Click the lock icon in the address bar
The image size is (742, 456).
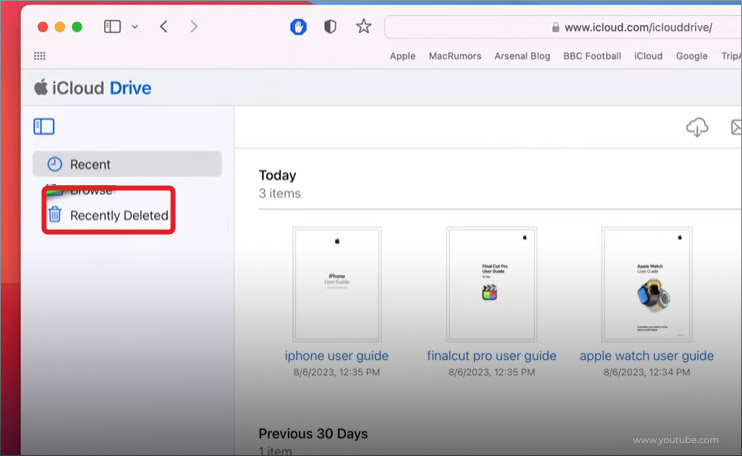[556, 27]
